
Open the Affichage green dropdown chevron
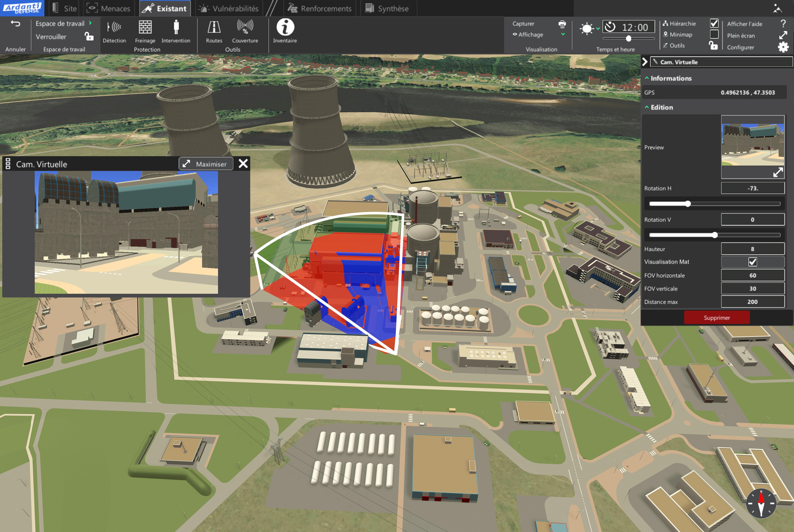click(563, 34)
